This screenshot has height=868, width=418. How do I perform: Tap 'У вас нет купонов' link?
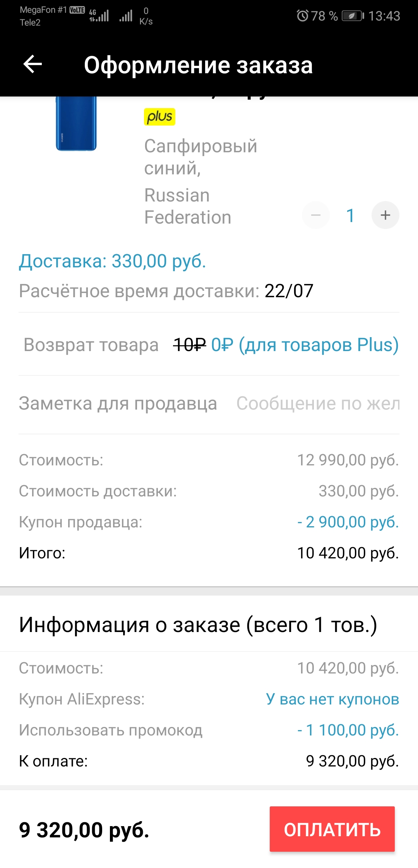[332, 699]
